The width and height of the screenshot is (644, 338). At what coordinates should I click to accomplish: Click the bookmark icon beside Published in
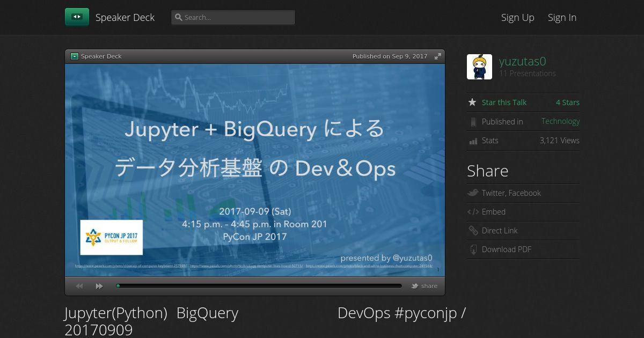(473, 122)
